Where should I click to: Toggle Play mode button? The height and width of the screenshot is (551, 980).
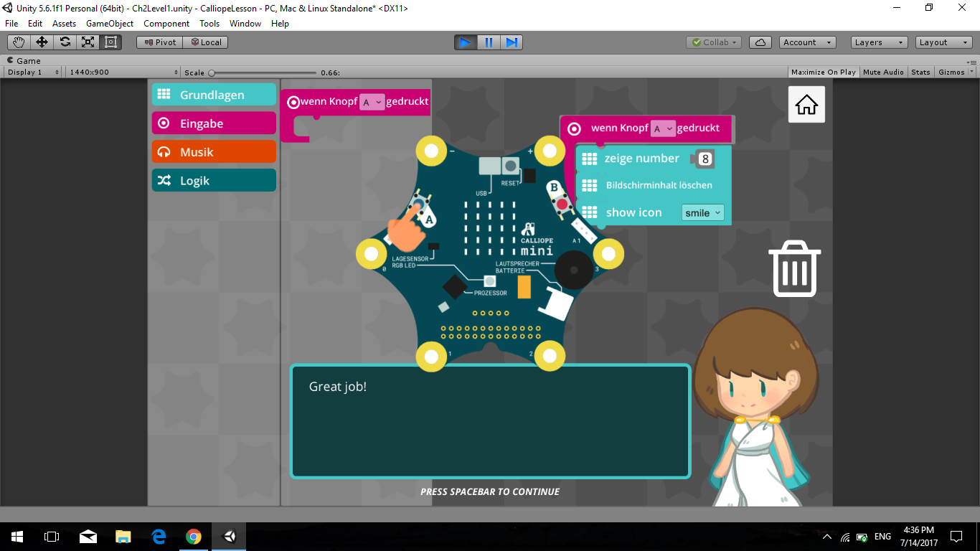[466, 42]
